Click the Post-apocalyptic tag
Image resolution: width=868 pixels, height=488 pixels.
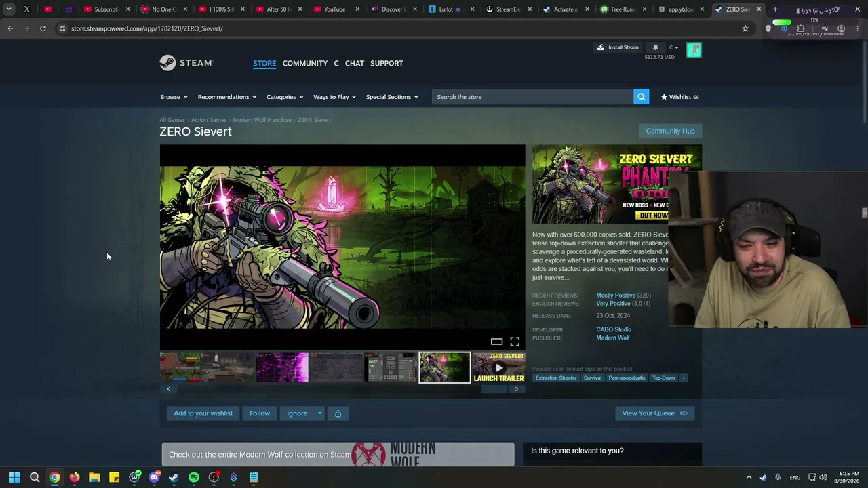pyautogui.click(x=627, y=378)
